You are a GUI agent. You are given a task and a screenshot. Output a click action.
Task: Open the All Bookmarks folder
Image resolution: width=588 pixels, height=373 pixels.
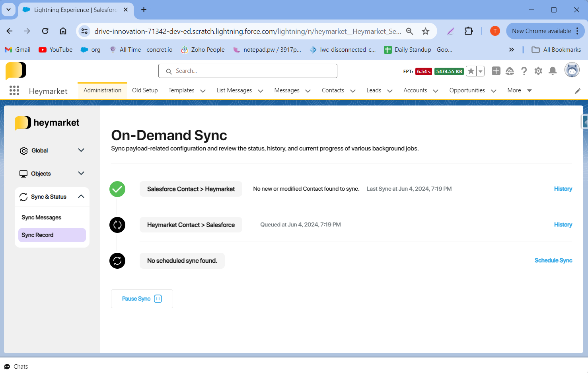[556, 50]
